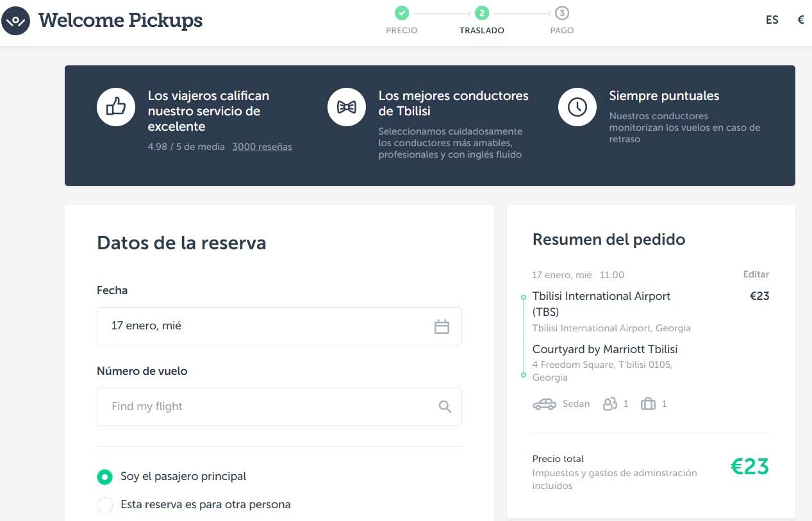Click Courtyard by Marriott Tbilisi destination
The width and height of the screenshot is (812, 521).
(x=605, y=349)
